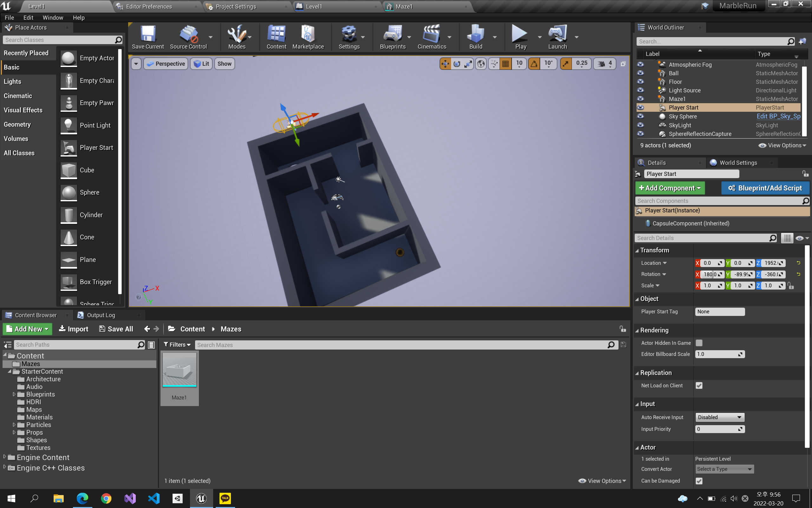Open the Filters dropdown in Content Browser
This screenshot has height=508, width=812.
point(177,345)
